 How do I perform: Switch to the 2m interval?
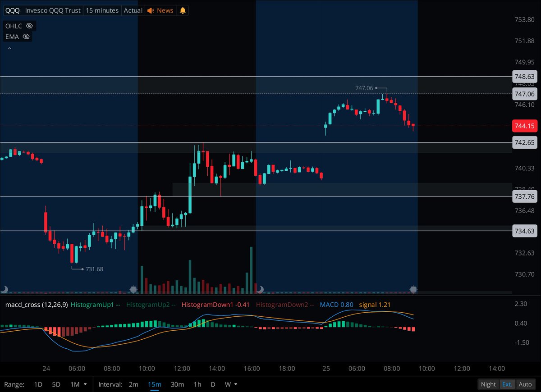[x=133, y=384]
